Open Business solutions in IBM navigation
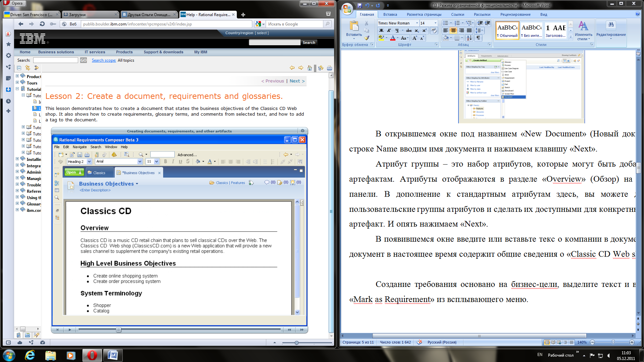Screen dimensions: 644x362 56,52
